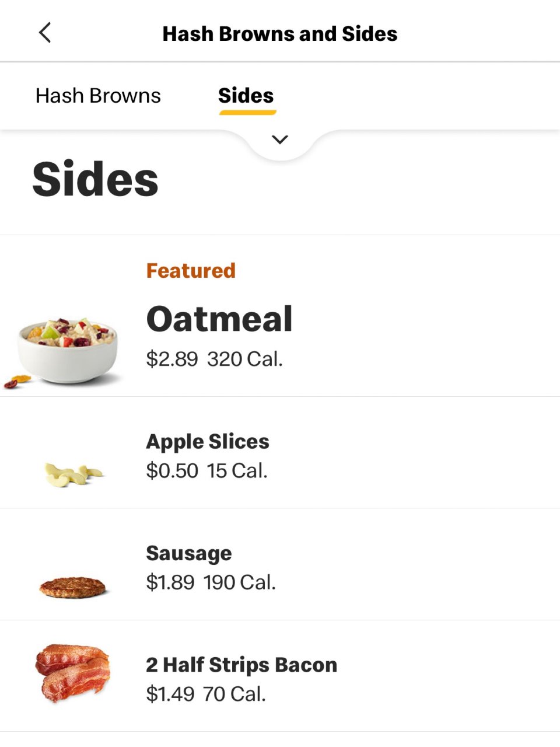Switch to the Hash Browns tab
This screenshot has height=747, width=560.
tap(98, 96)
